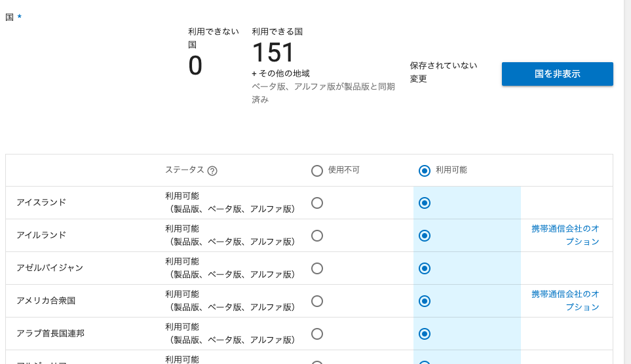Viewport: 631px width, 364px height.
Task: Select 利用可能 radio in header row
Action: [x=425, y=171]
